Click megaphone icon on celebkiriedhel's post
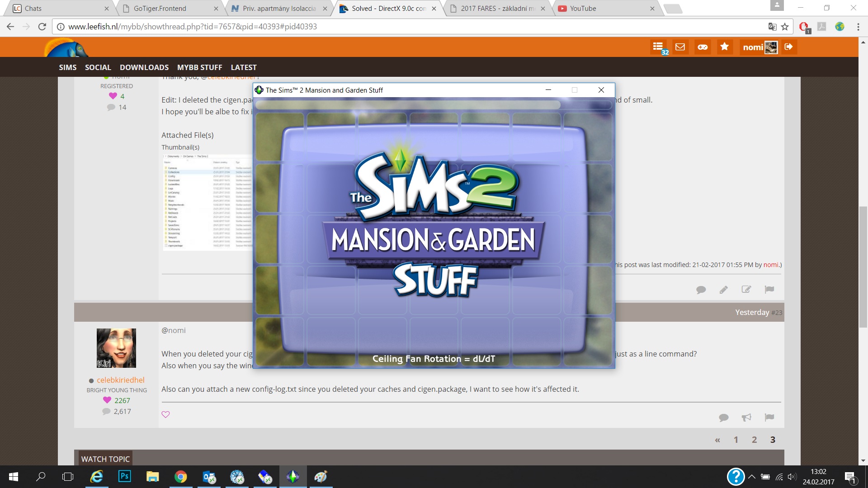This screenshot has height=488, width=868. pyautogui.click(x=746, y=418)
